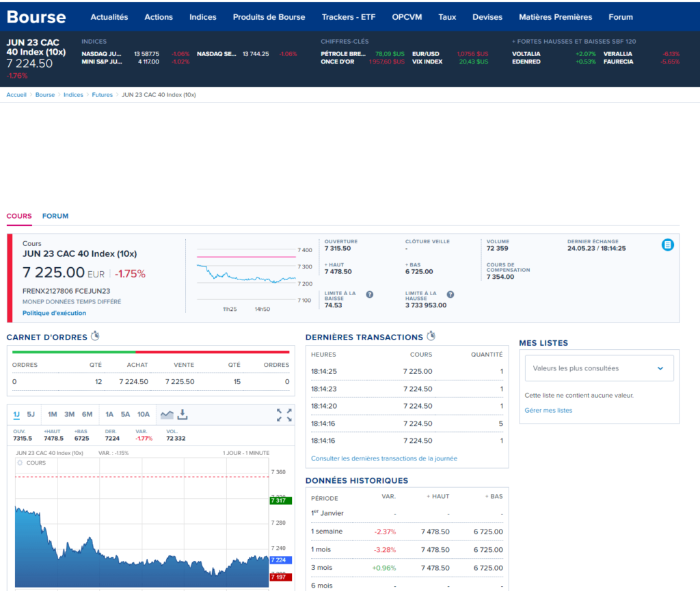Viewport: 700px width, 591px height.
Task: Open the Valeurs les plus consultées dropdown
Action: (x=599, y=368)
